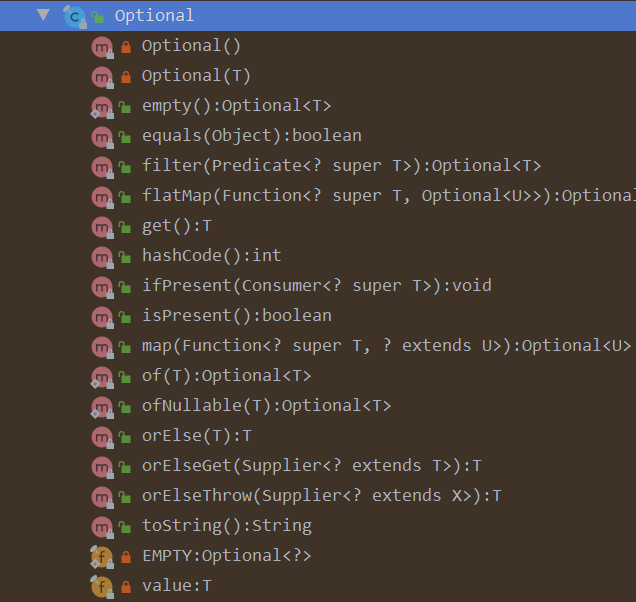Click the private lock icon of Optional(T)
Screen dimensions: 636x602
(x=126, y=77)
